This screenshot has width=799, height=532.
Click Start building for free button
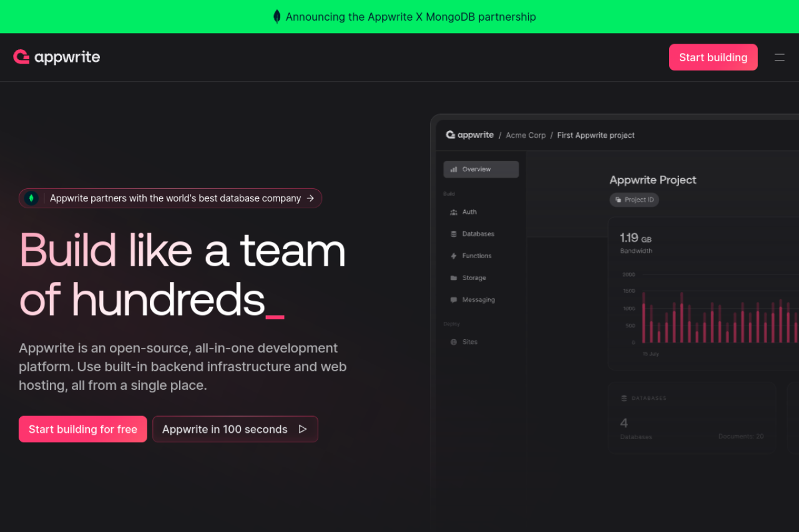click(83, 429)
